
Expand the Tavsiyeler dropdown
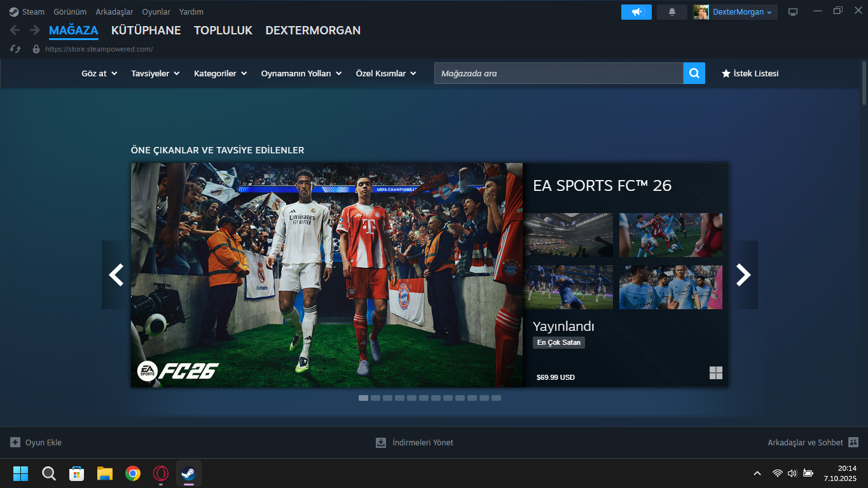(x=156, y=73)
